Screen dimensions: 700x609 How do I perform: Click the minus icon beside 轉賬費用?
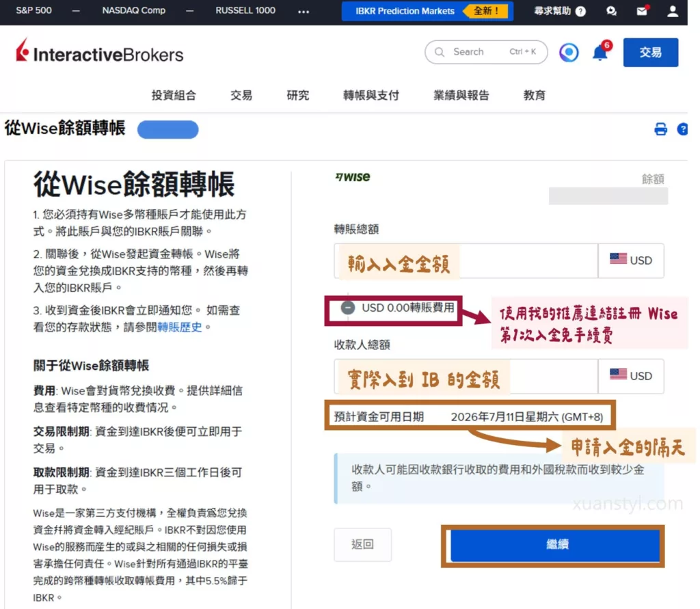[x=348, y=308]
